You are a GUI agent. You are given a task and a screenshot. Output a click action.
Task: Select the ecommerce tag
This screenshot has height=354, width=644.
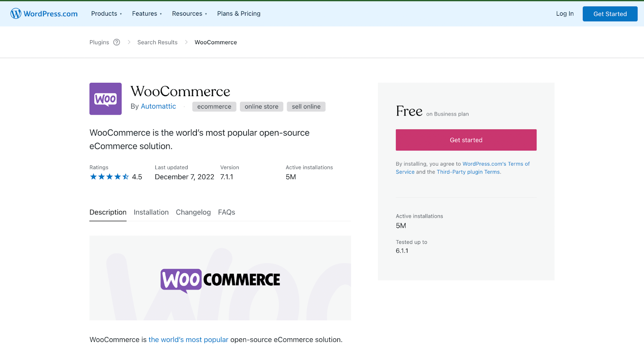pyautogui.click(x=214, y=107)
